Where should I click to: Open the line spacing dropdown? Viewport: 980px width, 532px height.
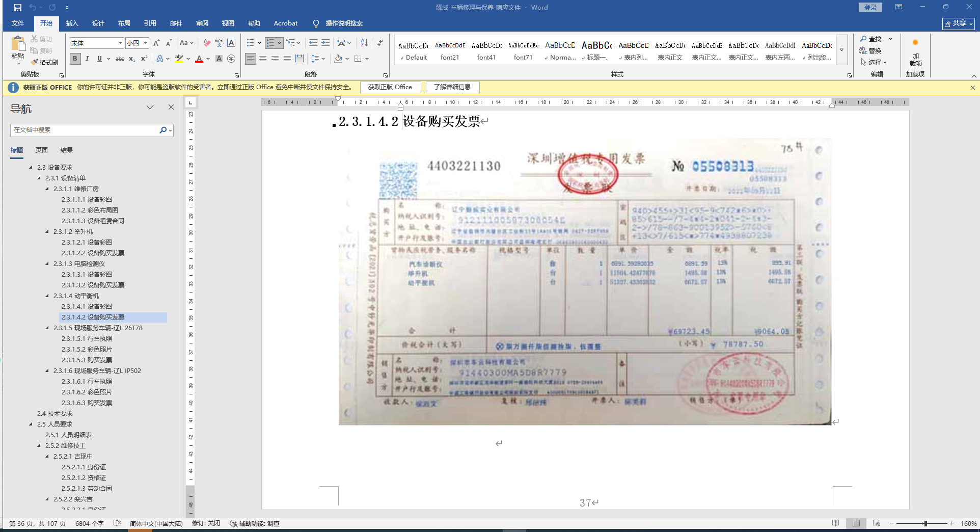[x=318, y=59]
